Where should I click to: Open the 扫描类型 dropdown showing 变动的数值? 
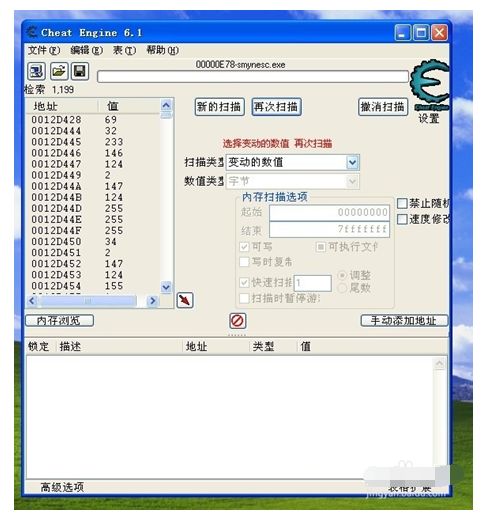click(x=293, y=162)
